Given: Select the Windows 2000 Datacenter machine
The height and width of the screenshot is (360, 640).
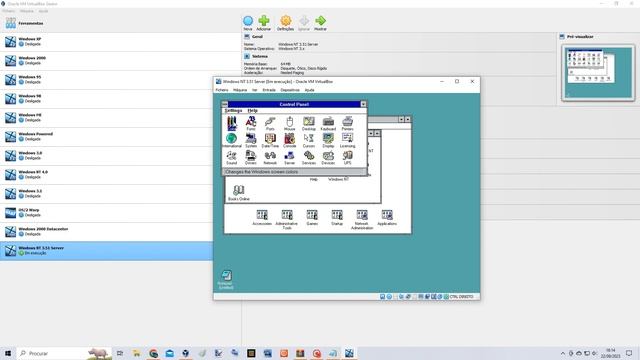Looking at the screenshot, I should click(106, 231).
